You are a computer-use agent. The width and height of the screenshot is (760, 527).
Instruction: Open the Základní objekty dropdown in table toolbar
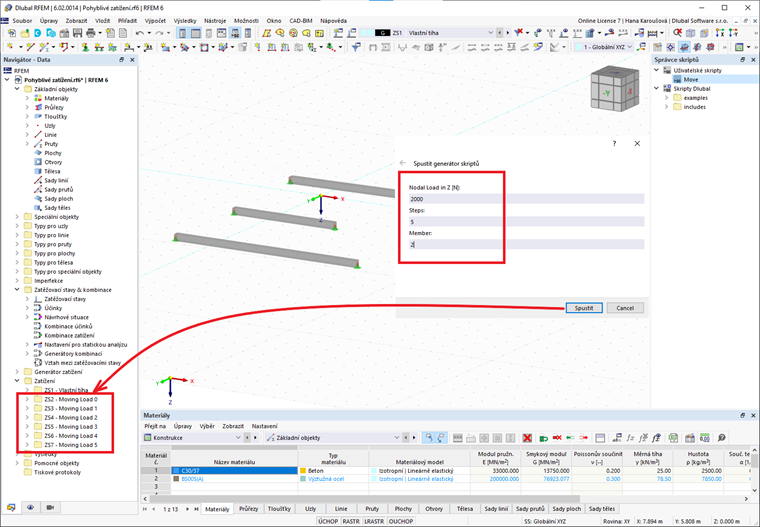pos(396,438)
